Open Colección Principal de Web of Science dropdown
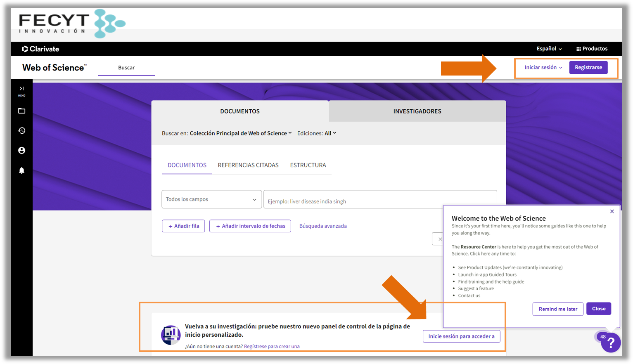This screenshot has height=364, width=633. tap(241, 133)
